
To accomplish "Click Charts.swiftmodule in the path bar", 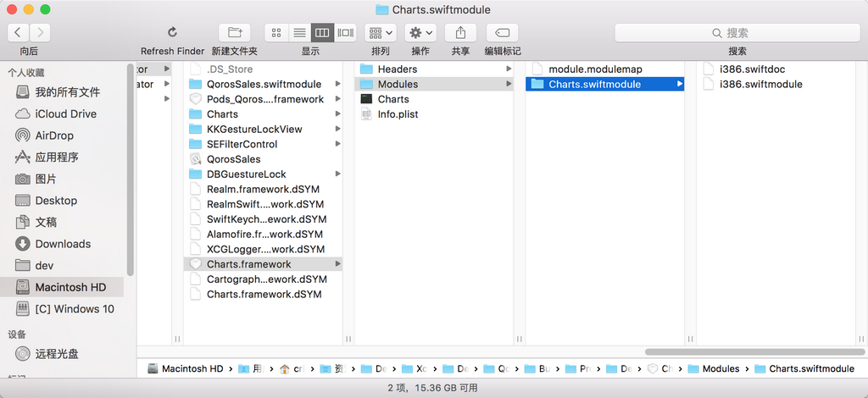I will (x=805, y=368).
